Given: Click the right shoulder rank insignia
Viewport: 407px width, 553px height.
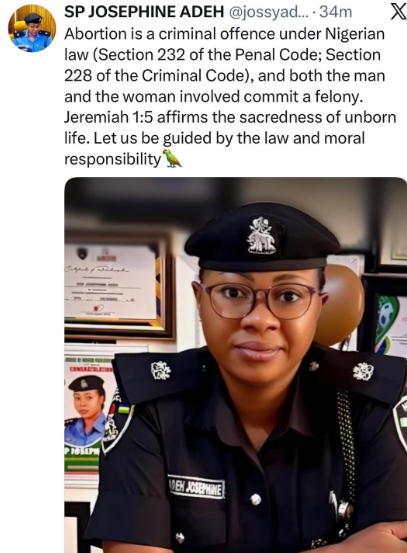Looking at the screenshot, I should [x=363, y=371].
